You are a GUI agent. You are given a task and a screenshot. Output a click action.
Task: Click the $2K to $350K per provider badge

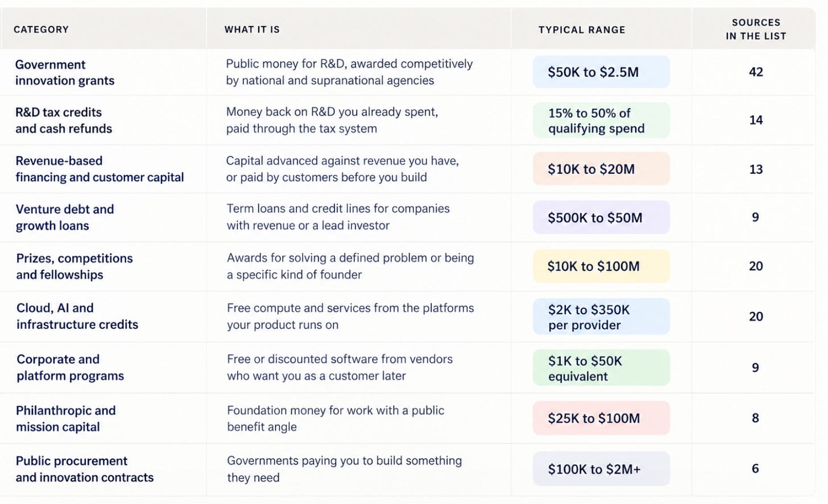601,316
